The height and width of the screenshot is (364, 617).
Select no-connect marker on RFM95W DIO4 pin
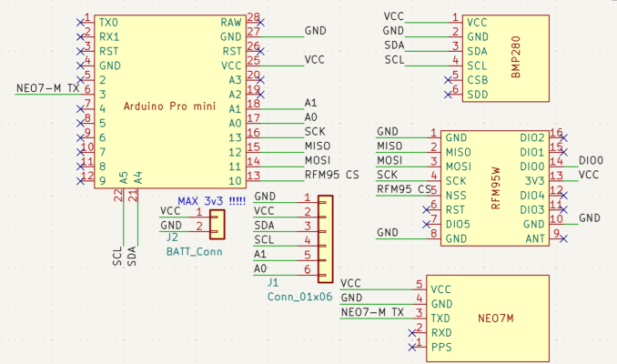[x=563, y=195]
